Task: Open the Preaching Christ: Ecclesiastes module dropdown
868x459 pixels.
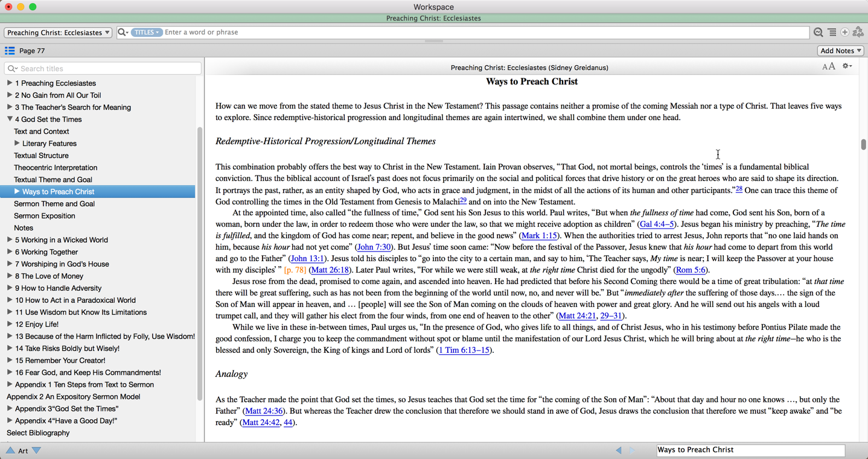Action: [x=58, y=33]
